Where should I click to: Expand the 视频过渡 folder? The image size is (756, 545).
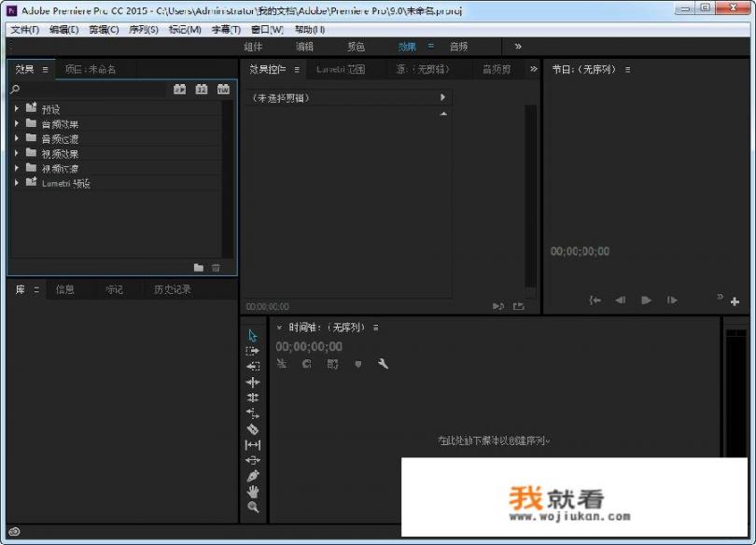[17, 168]
